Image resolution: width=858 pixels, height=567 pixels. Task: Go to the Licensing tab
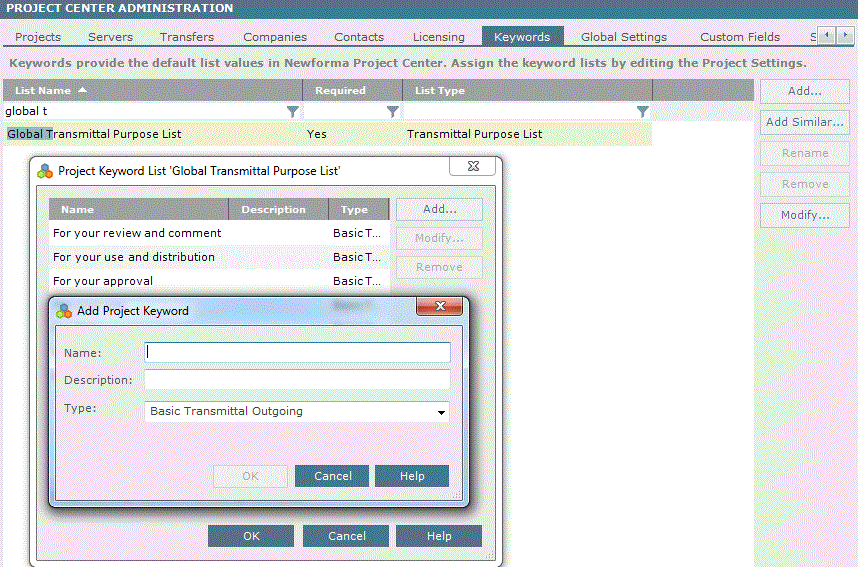[x=438, y=37]
